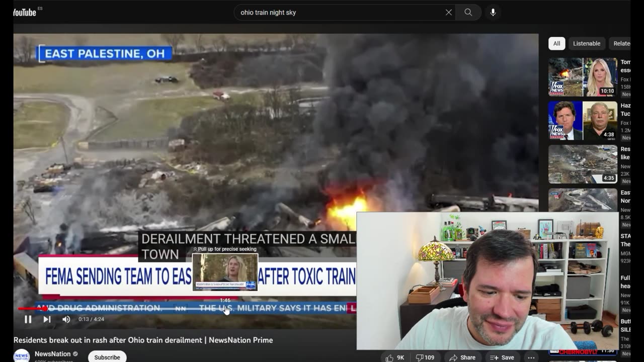Image resolution: width=644 pixels, height=362 pixels.
Task: Click video title 'Residents break out in rash'
Action: (x=143, y=340)
